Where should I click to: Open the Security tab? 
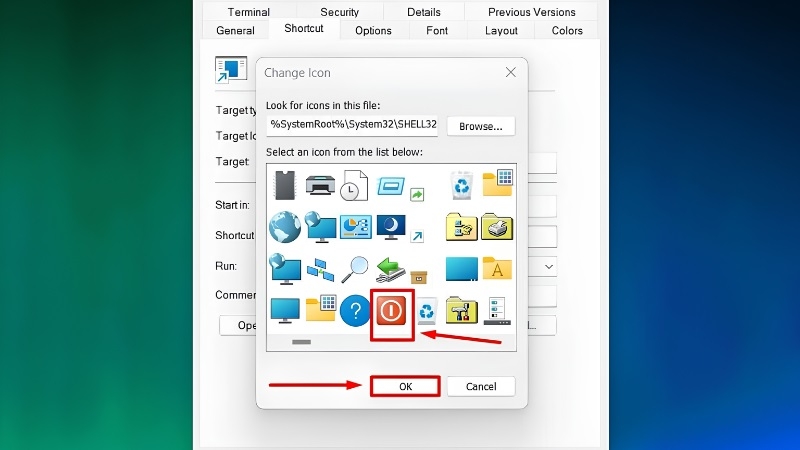(339, 12)
